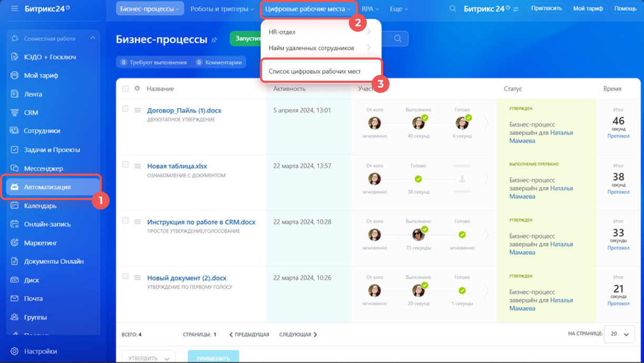Open the hamburger menu next to Битрикс24

pos(14,9)
